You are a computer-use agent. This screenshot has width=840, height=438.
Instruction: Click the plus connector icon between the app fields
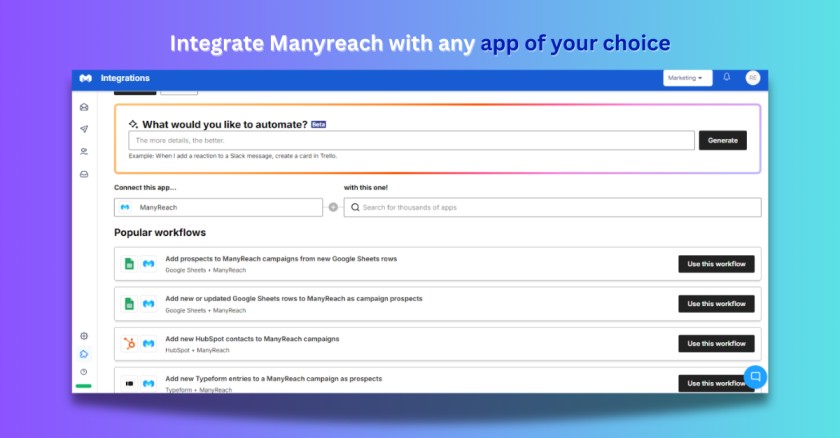333,207
